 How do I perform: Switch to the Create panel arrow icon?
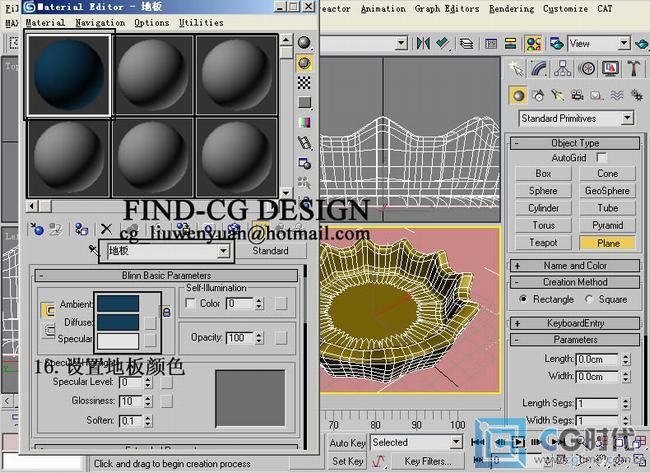pos(517,68)
